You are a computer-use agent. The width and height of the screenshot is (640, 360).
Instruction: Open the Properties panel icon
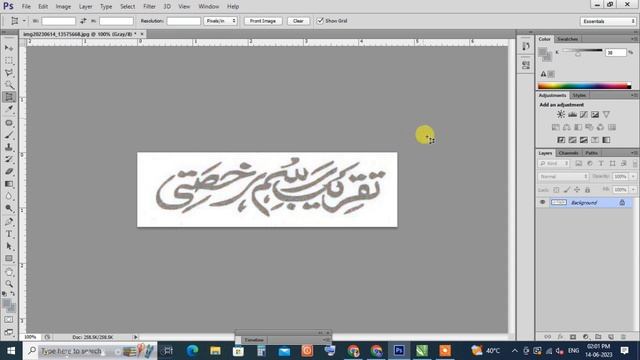click(x=526, y=65)
